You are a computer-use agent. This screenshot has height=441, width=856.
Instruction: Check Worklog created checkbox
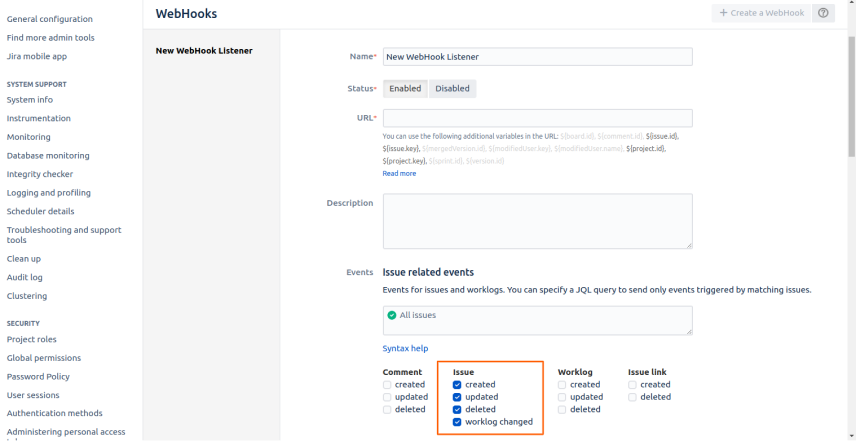(562, 385)
